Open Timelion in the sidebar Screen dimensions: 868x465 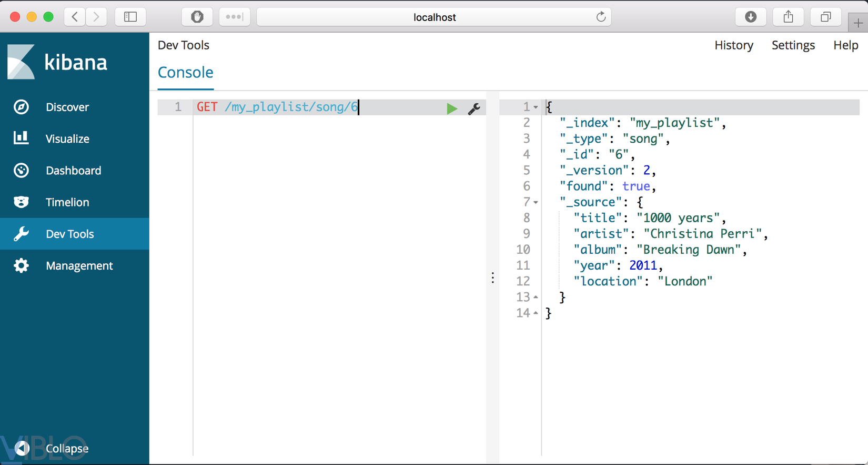pyautogui.click(x=67, y=202)
